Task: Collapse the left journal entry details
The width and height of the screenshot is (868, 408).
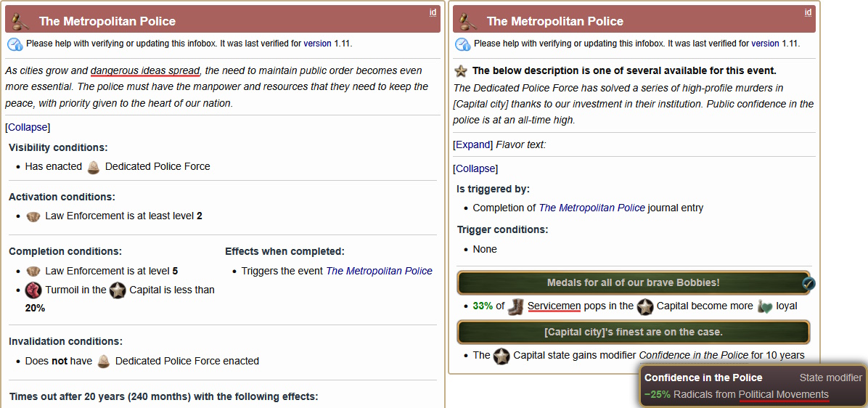Action: point(28,127)
